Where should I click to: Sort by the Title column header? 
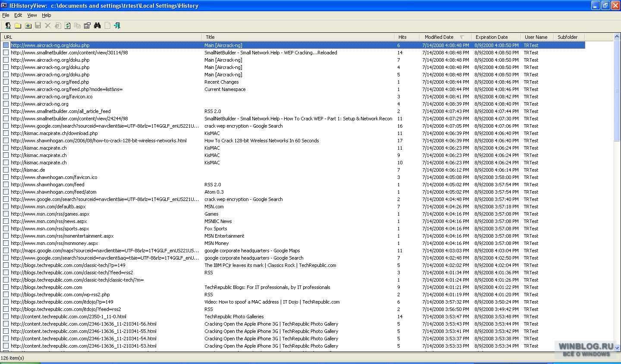pos(298,37)
